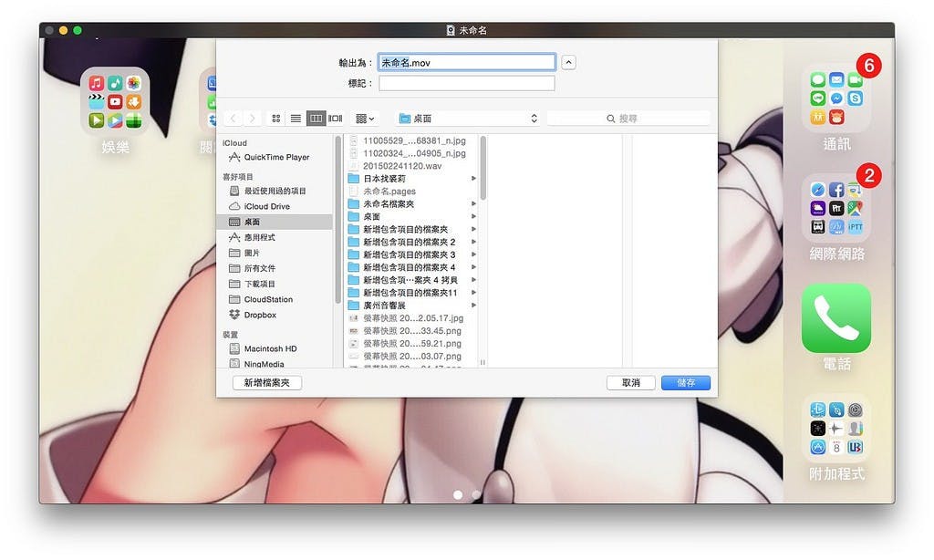The image size is (934, 560).
Task: Select screenshot file ending 33.45.png
Action: pos(411,331)
